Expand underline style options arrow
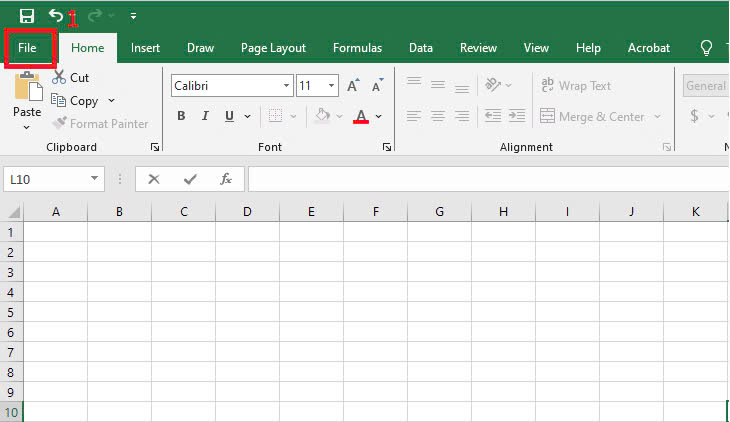Image resolution: width=730 pixels, height=422 pixels. (247, 116)
